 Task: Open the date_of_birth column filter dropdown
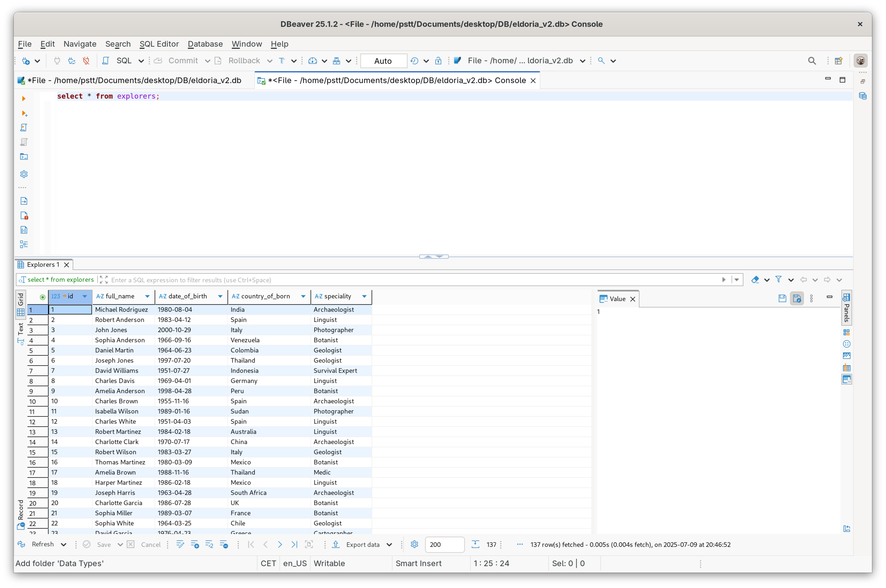(220, 297)
